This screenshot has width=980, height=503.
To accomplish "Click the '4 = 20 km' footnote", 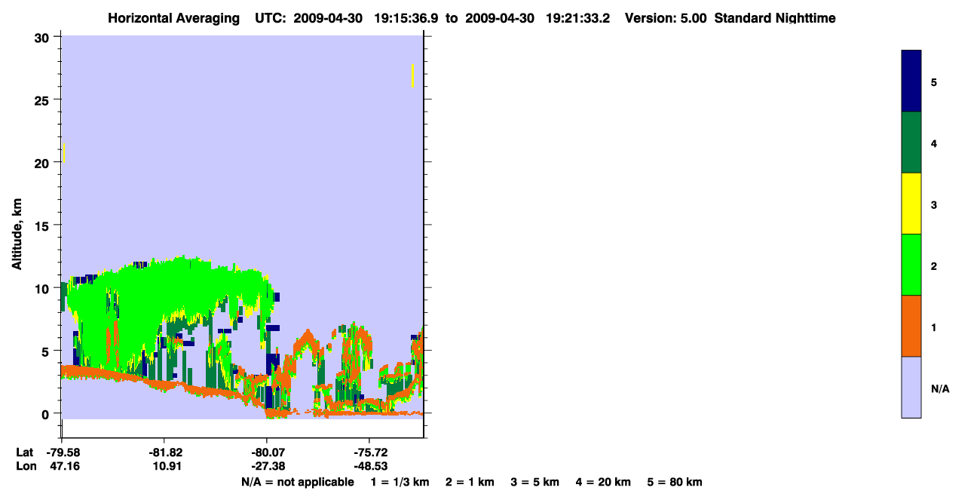I will (604, 482).
